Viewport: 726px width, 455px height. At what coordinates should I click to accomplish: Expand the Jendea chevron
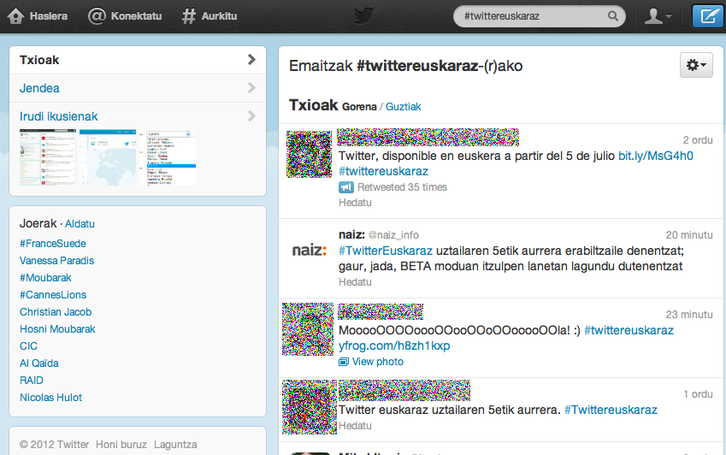coord(251,87)
